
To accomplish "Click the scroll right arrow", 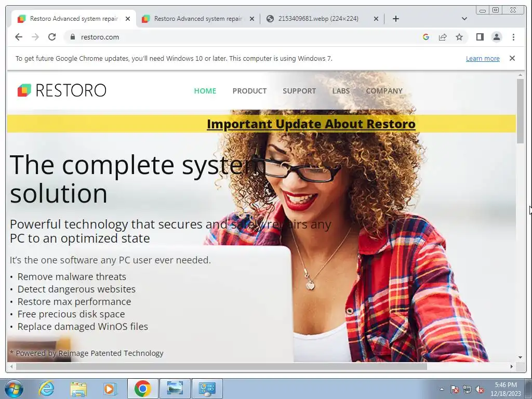I will coord(512,366).
